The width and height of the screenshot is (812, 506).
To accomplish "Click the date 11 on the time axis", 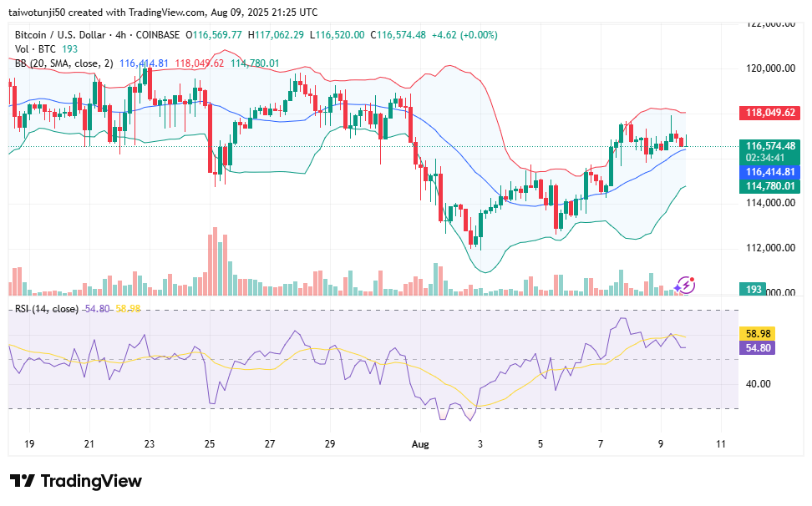I will click(x=720, y=444).
